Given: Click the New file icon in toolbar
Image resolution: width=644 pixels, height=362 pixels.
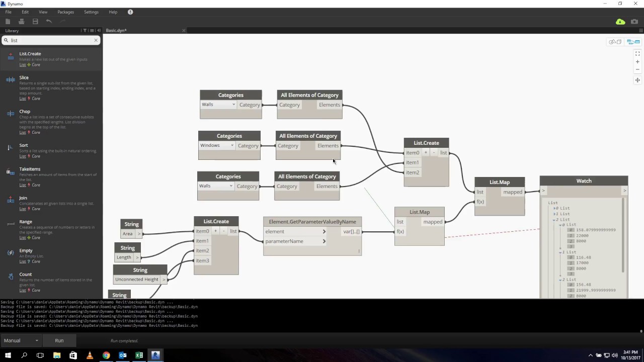Looking at the screenshot, I should [8, 22].
